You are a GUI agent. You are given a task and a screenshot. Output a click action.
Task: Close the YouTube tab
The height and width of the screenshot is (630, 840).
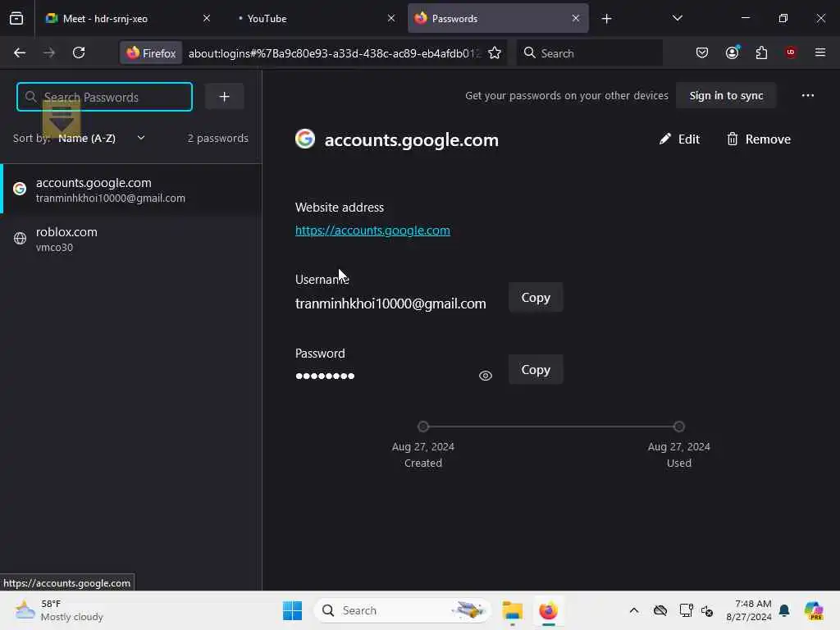point(391,18)
